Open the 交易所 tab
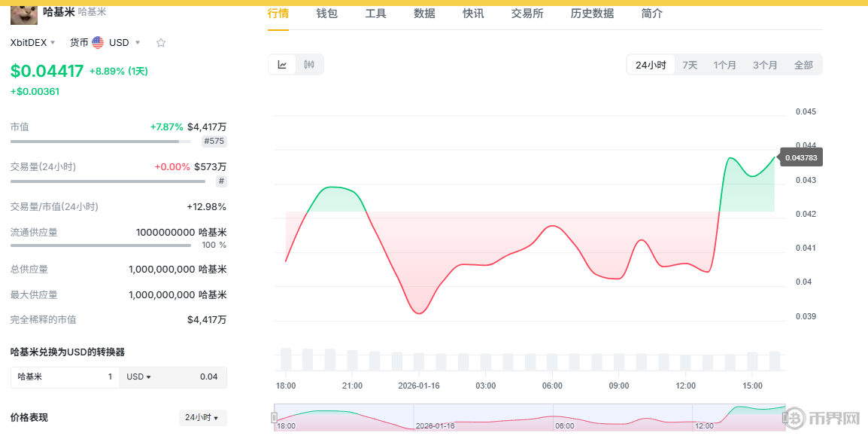868x439 pixels. (527, 14)
